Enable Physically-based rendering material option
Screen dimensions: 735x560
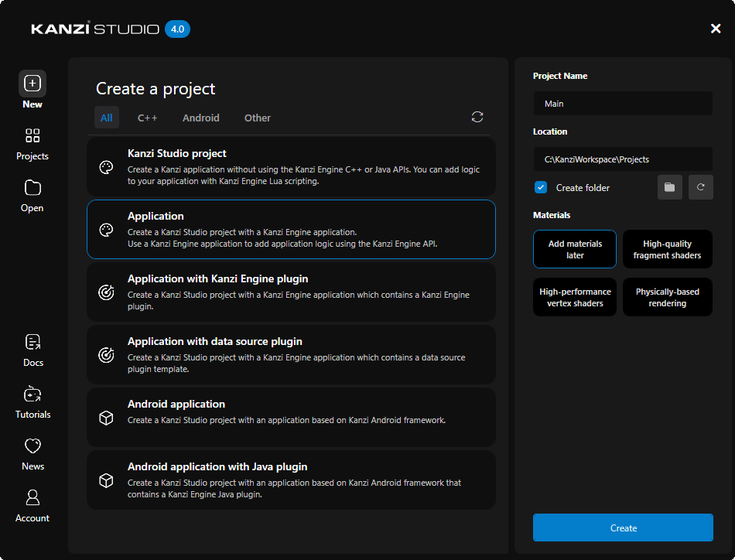point(667,296)
